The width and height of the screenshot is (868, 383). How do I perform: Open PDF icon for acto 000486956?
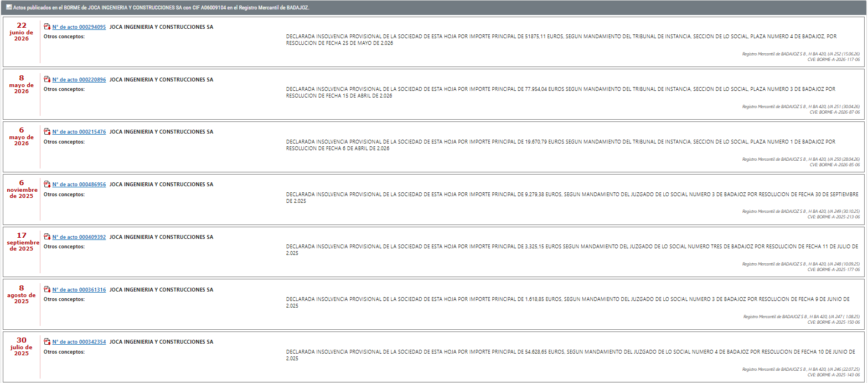(x=47, y=185)
